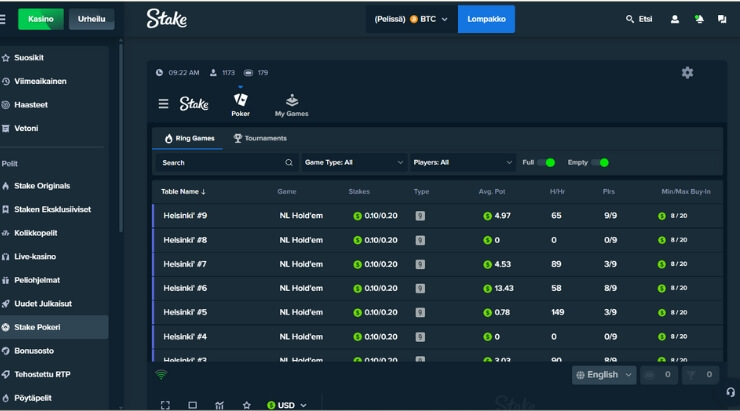Viewport: 740px width, 411px height.
Task: Toggle the Full tables switch
Action: coord(546,162)
